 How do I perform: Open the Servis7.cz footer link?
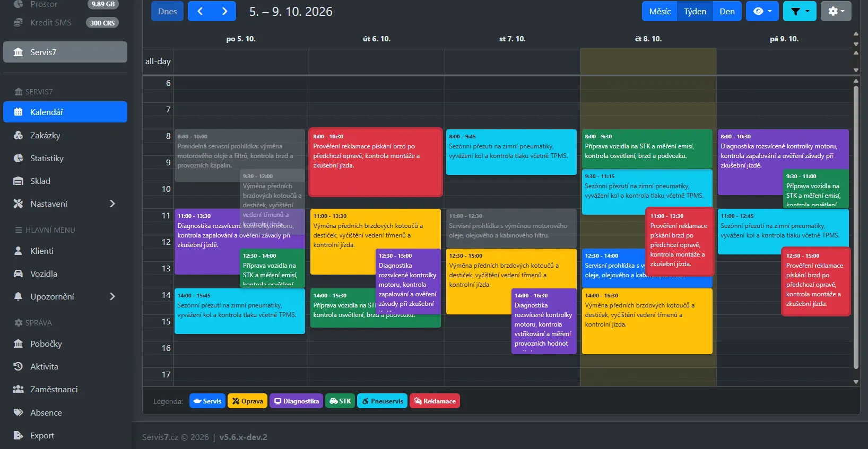(x=160, y=437)
